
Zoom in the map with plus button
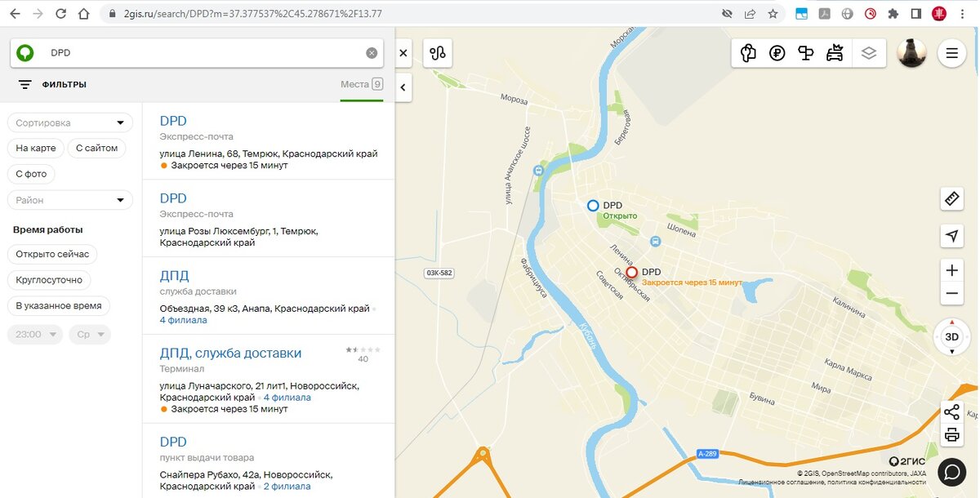click(x=951, y=270)
